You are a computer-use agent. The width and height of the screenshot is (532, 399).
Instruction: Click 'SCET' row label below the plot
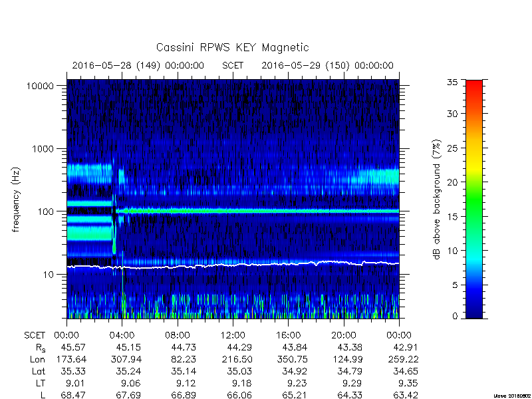(x=35, y=336)
